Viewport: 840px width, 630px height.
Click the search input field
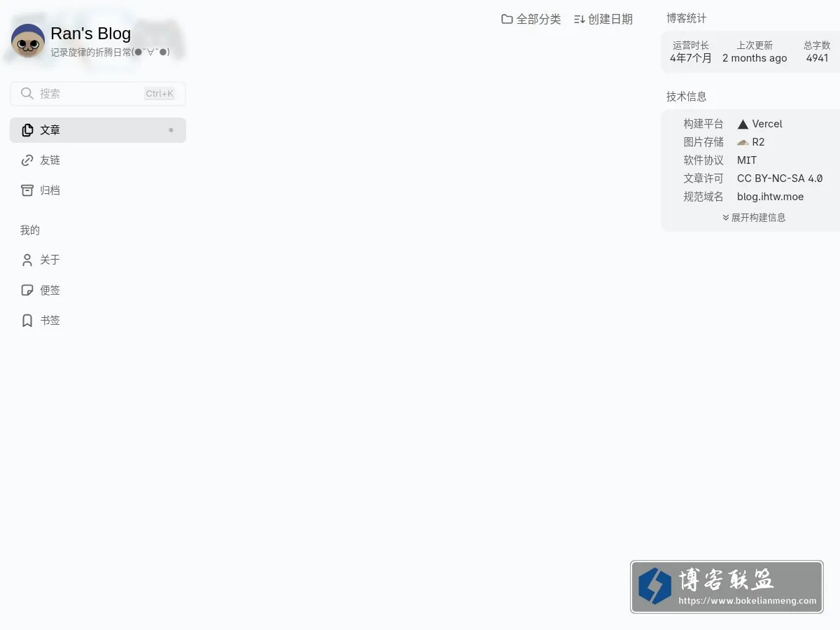click(x=98, y=94)
